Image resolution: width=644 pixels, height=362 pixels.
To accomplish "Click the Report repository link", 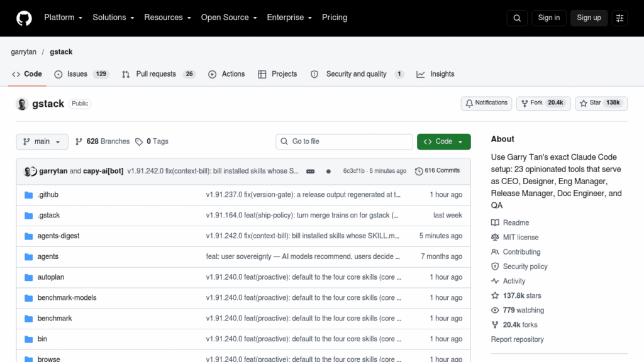I will (517, 339).
